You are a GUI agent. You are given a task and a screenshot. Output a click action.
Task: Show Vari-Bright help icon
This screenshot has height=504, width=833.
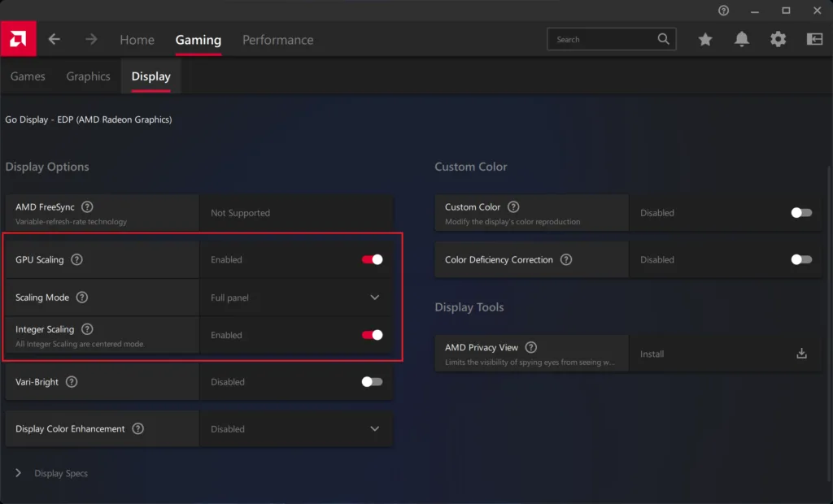(x=72, y=381)
